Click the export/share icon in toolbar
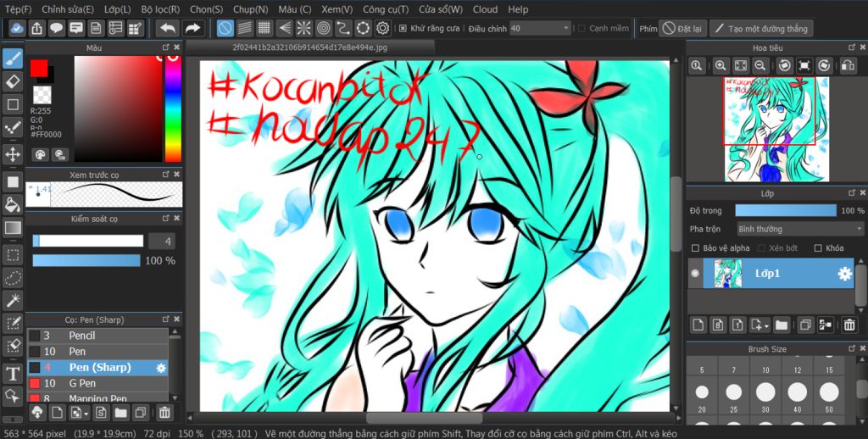The width and height of the screenshot is (868, 439). tap(36, 28)
